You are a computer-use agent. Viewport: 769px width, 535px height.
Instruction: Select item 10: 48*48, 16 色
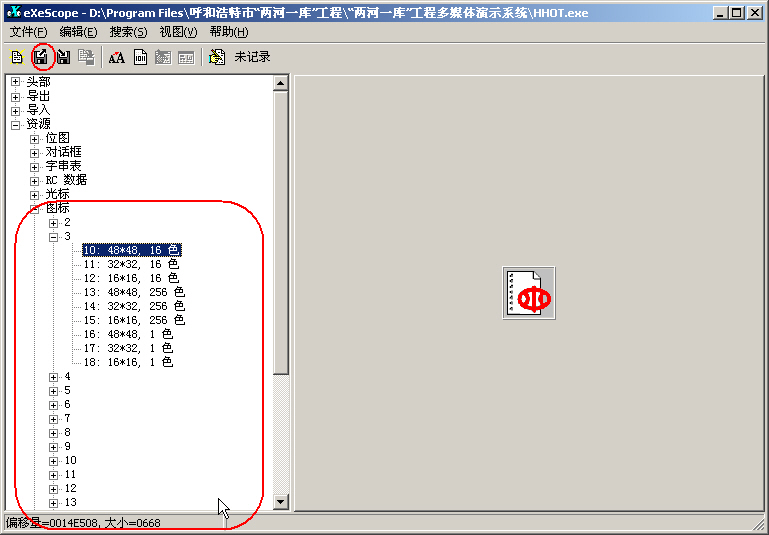pos(131,250)
